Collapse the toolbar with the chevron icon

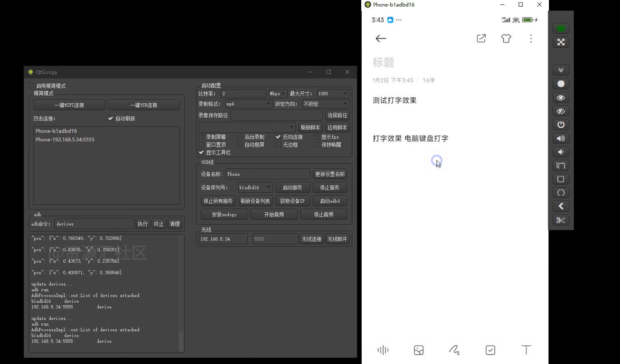(x=560, y=70)
